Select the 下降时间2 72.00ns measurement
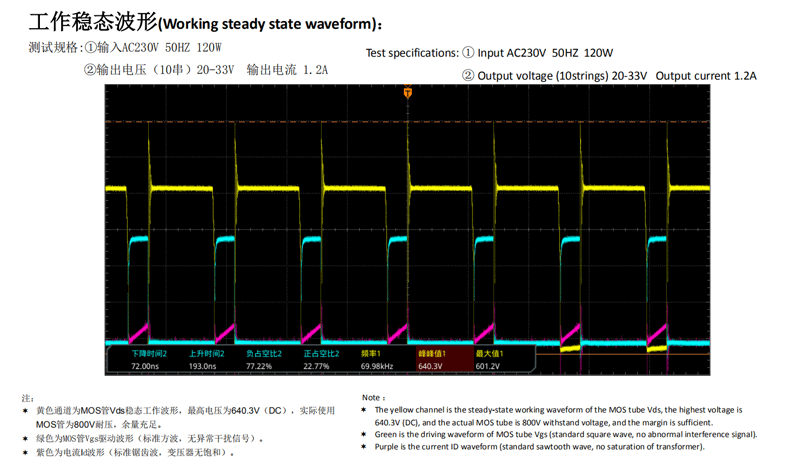The image size is (800, 467). point(148,360)
